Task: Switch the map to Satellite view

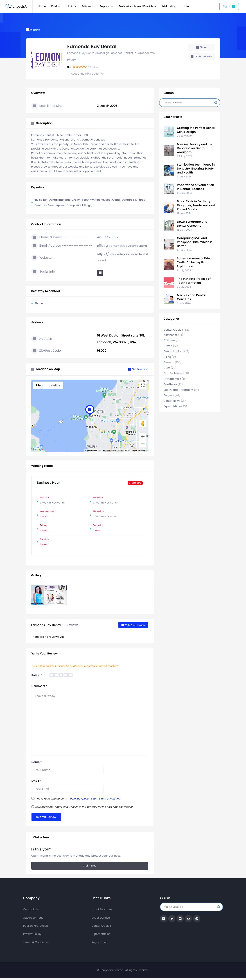Action: (54, 385)
